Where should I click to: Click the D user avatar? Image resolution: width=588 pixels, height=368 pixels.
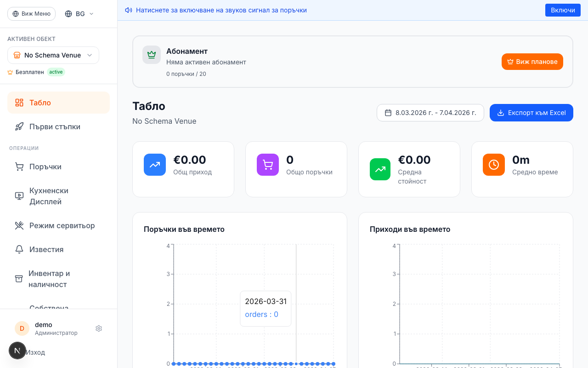(22, 328)
